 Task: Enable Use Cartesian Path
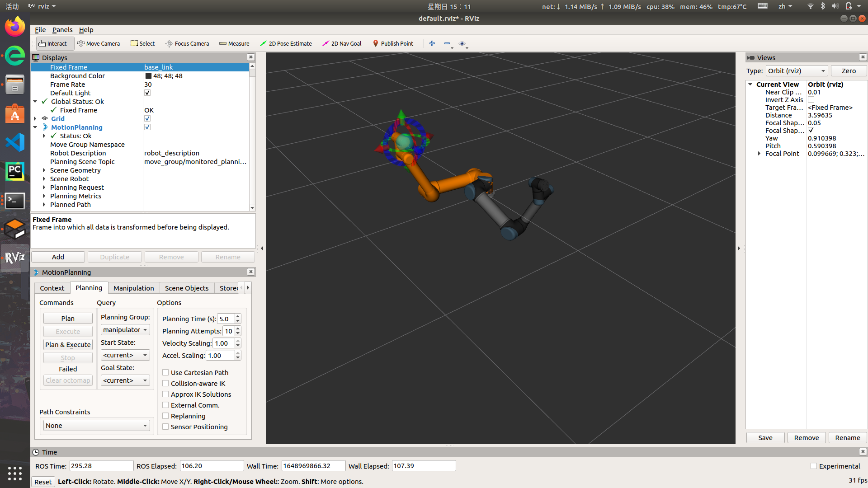click(166, 373)
